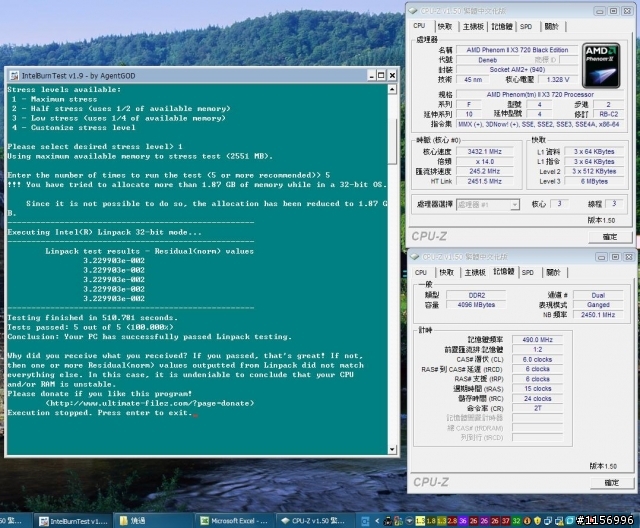640x528 pixels.
Task: Select 主機板 tab in lower CPU-Z window
Action: tap(475, 273)
